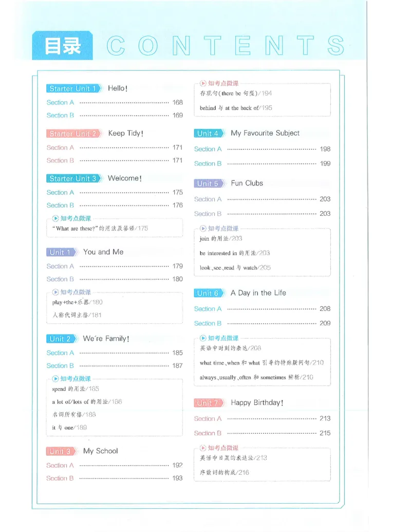
Task: Select the red Starter Unit 2 label
Action: click(74, 134)
